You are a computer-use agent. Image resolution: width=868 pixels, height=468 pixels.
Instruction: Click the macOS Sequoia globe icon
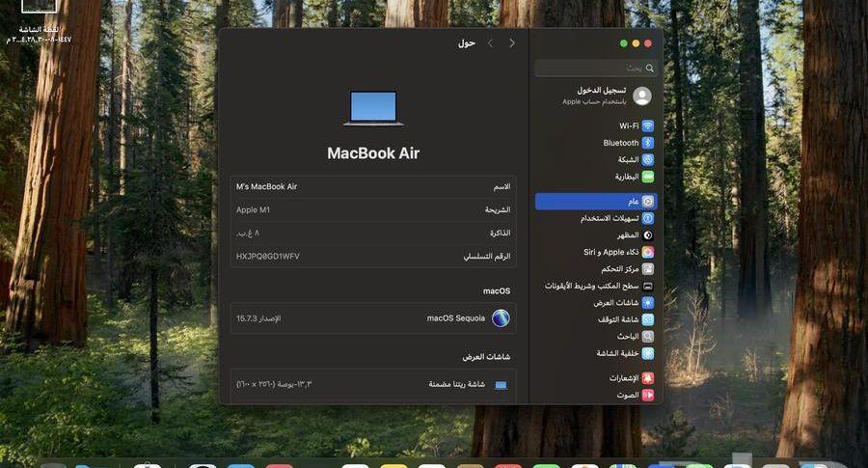point(501,318)
